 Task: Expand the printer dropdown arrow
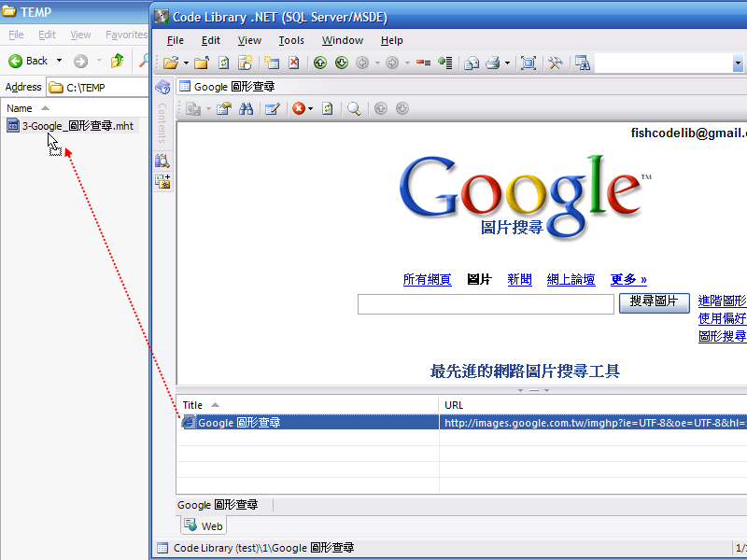507,63
